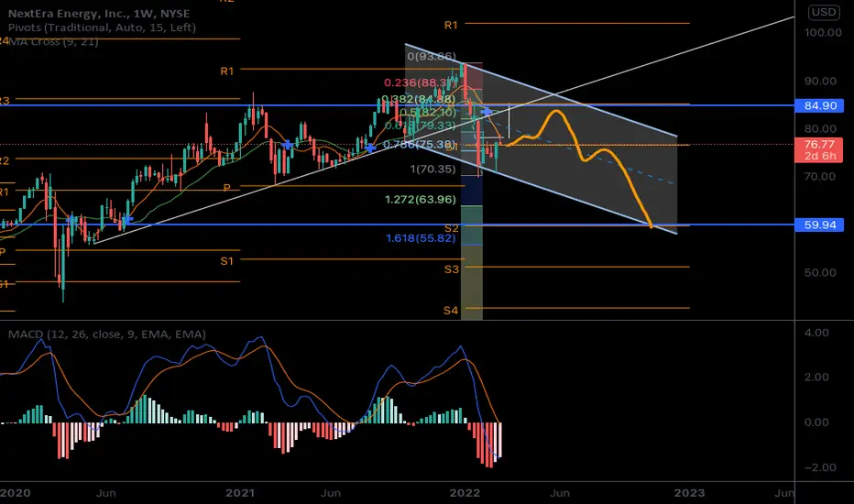Click the S1 pivot label near 2021
This screenshot has height=504, width=854.
(227, 261)
